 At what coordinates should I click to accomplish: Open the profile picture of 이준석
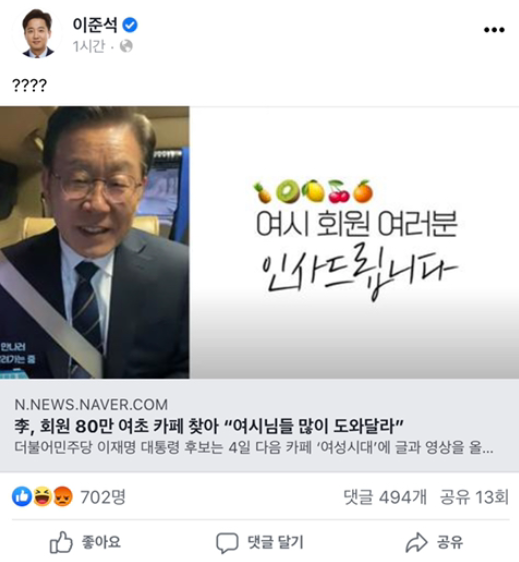click(x=38, y=33)
